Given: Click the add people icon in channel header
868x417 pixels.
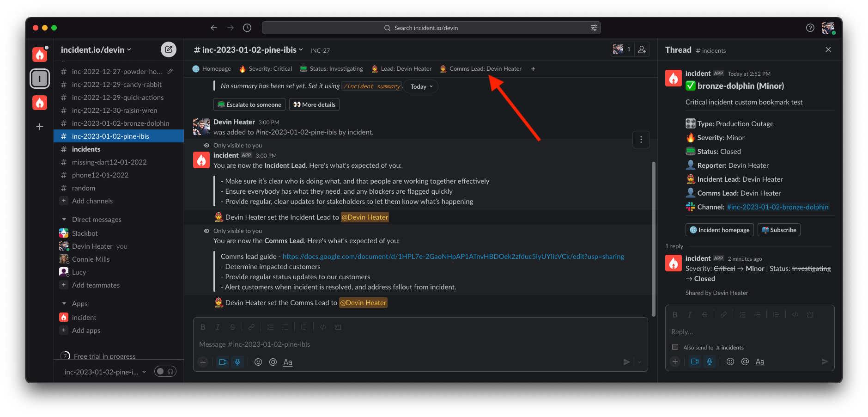Looking at the screenshot, I should [642, 49].
